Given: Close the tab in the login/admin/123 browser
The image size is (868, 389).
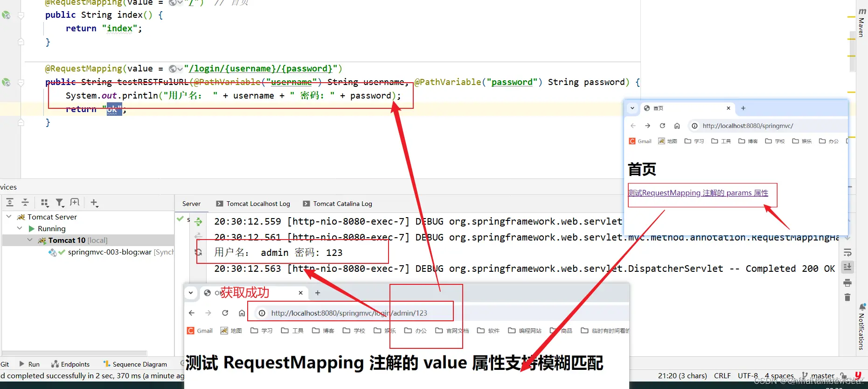Looking at the screenshot, I should pos(301,293).
